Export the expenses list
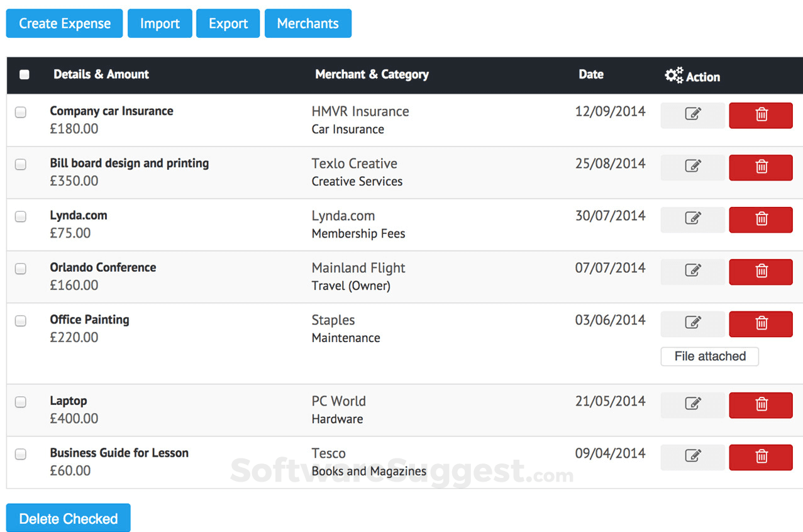This screenshot has width=803, height=532. [228, 24]
